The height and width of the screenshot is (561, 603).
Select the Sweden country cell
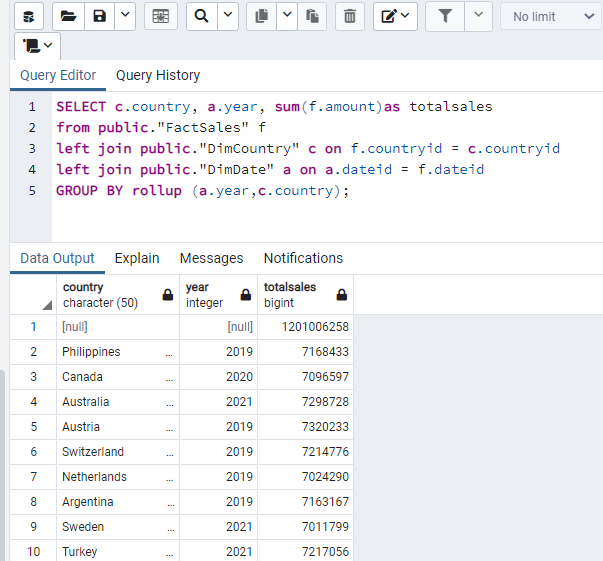coord(118,527)
